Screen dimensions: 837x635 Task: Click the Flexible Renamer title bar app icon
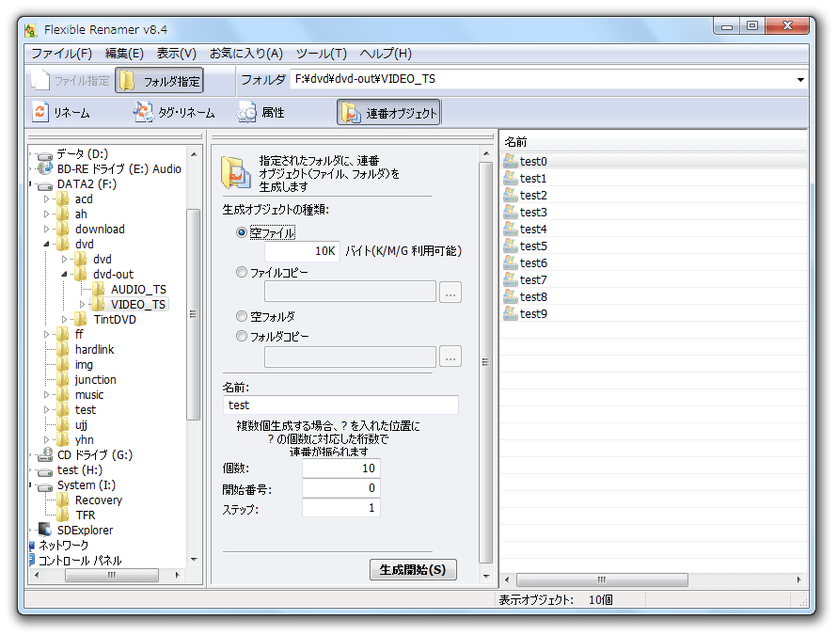(31, 30)
